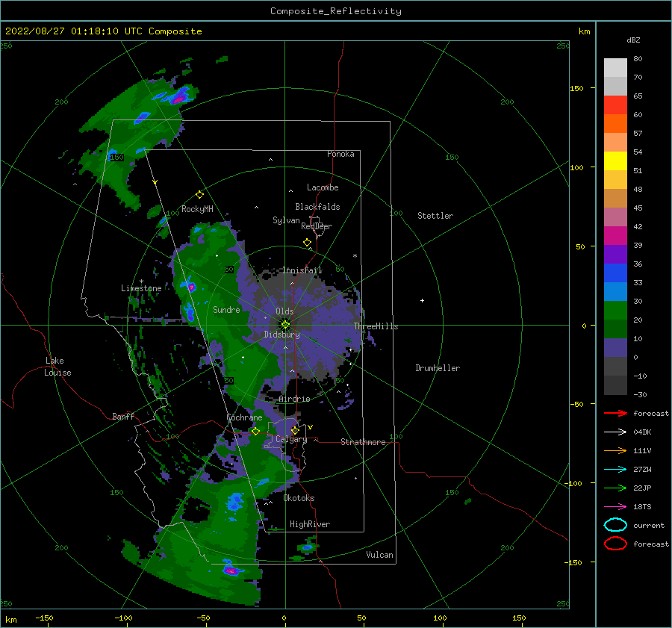Click the asterisk marker above Limestone
672x628 pixels.
pos(141,282)
